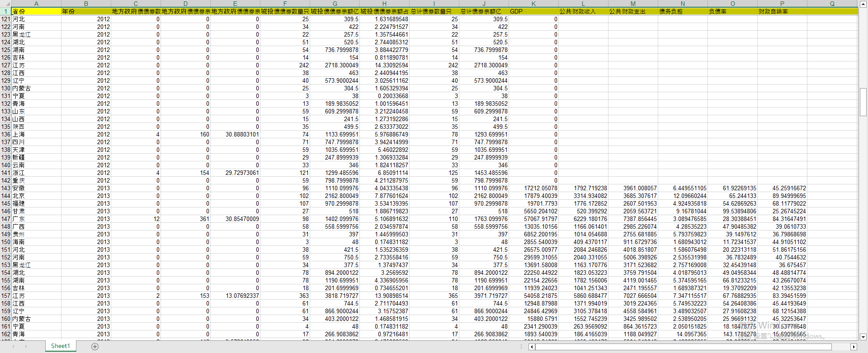Select column A by its header
Image resolution: width=868 pixels, height=353 pixels.
tap(36, 4)
